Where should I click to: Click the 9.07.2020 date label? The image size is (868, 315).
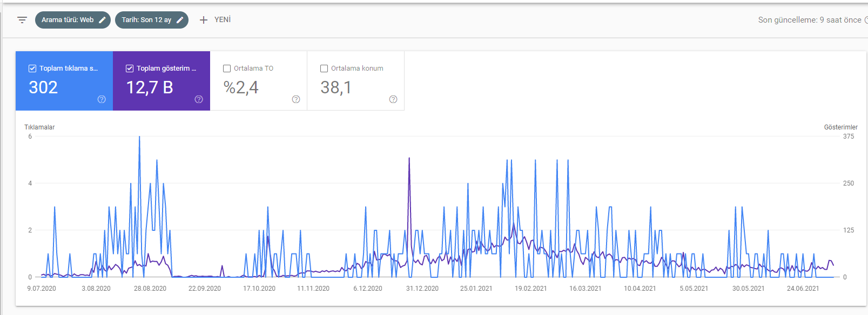[42, 289]
